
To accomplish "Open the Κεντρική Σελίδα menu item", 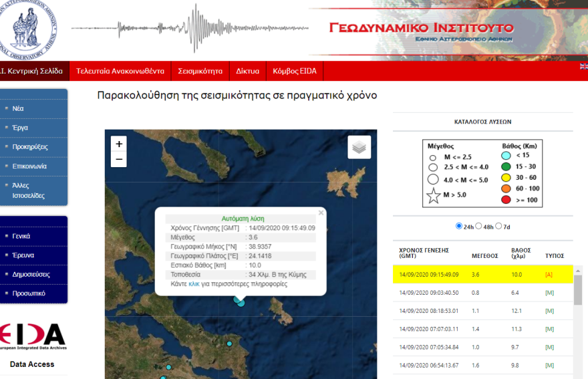I will click(34, 71).
